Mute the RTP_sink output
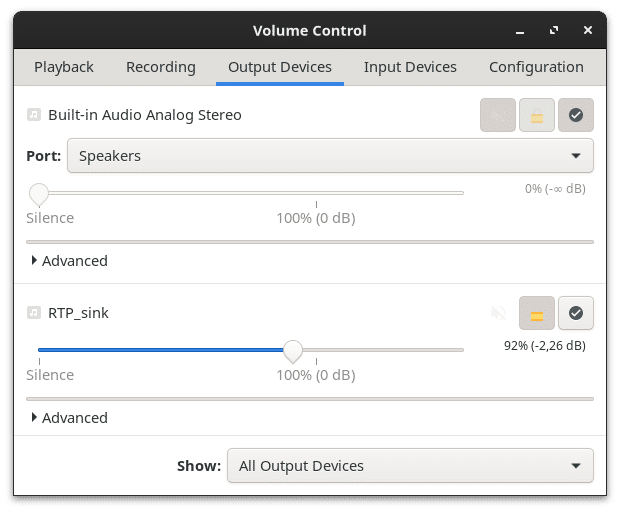Image resolution: width=620 pixels, height=512 pixels. (x=498, y=314)
